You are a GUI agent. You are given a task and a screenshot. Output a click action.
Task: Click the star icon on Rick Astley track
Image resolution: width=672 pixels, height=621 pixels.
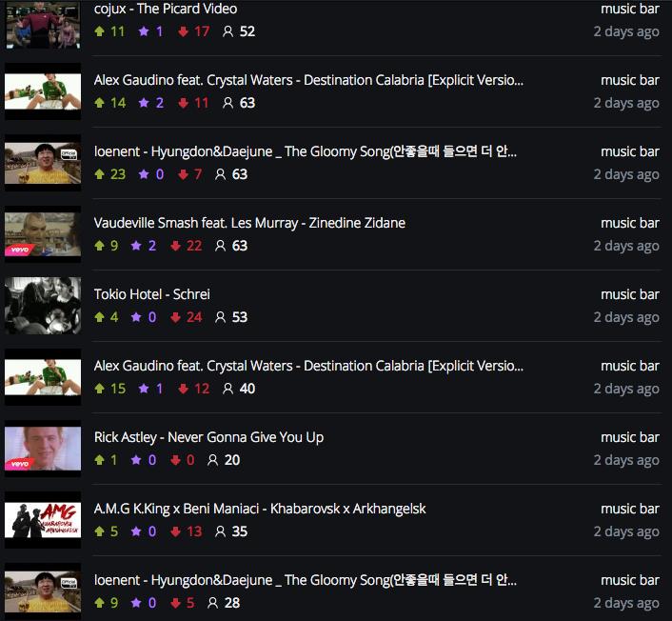click(137, 460)
